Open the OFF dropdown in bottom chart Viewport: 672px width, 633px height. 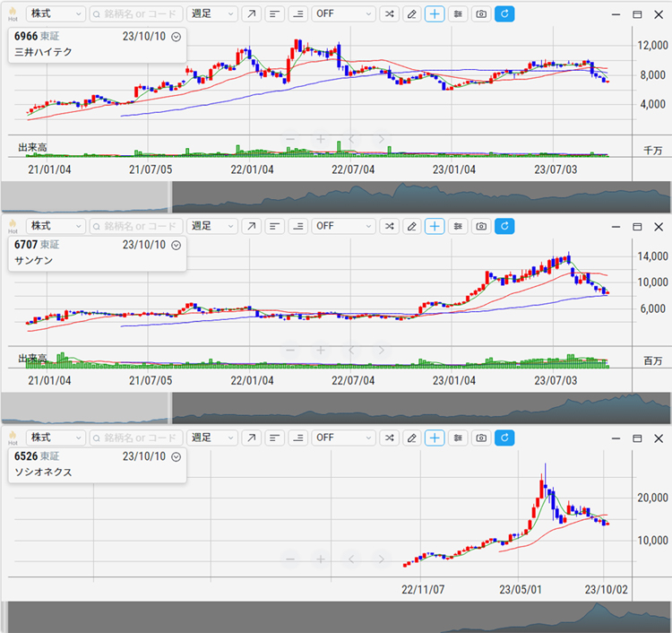point(343,438)
